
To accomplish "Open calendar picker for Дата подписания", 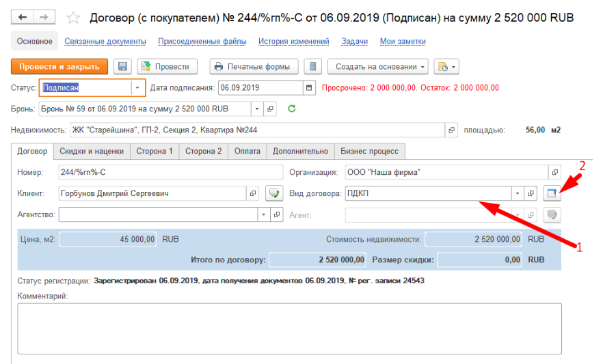I will pos(309,87).
